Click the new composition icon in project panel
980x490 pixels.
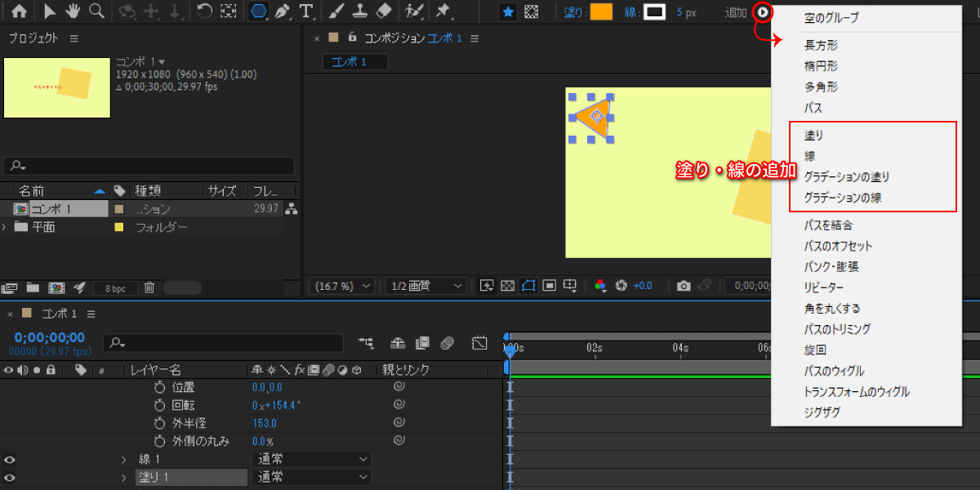click(56, 287)
